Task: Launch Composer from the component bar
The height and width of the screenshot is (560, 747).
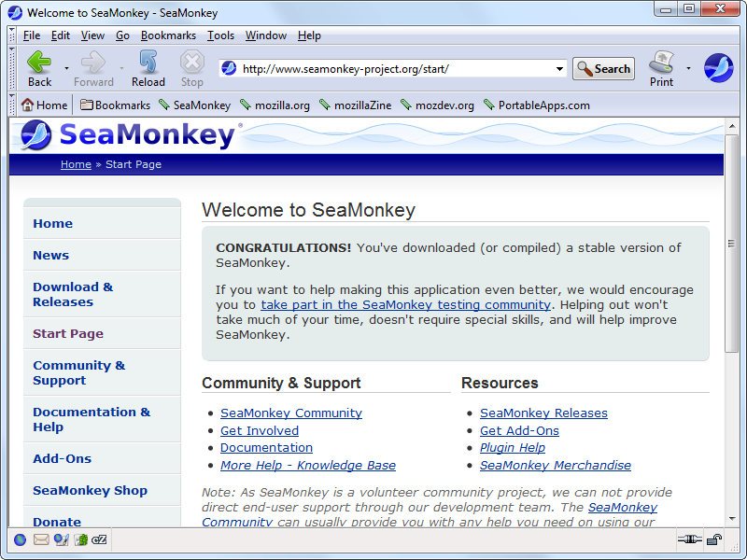Action: point(60,539)
